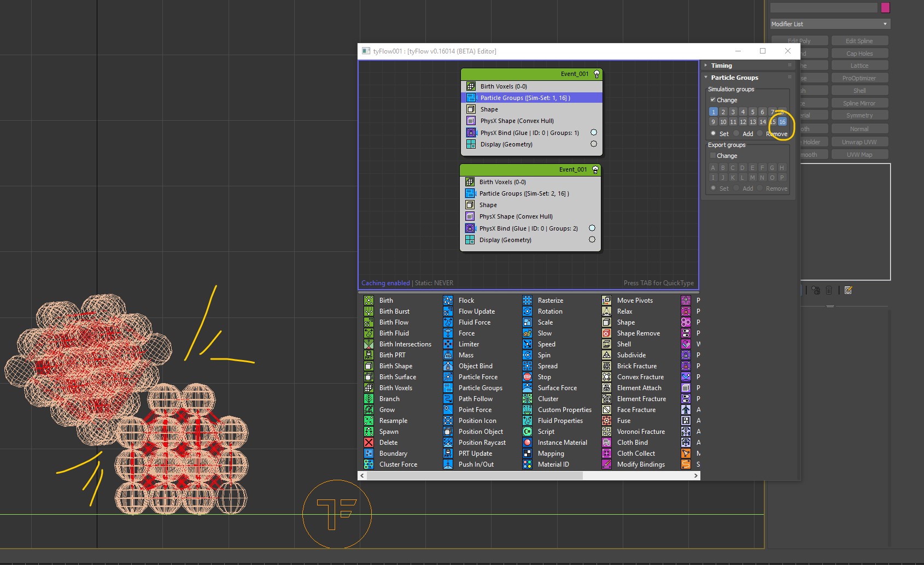The height and width of the screenshot is (565, 924).
Task: Select the Add radio in Simulation groups
Action: (x=736, y=133)
